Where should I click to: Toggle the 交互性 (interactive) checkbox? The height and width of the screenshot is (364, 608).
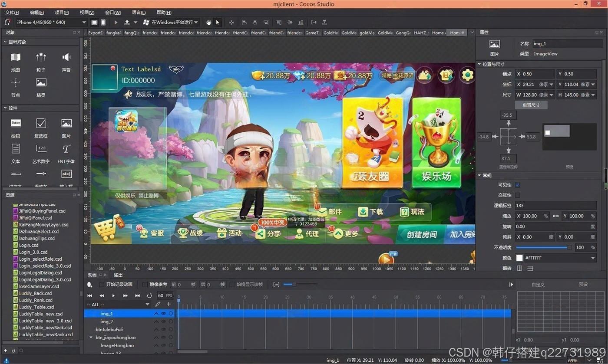coord(517,195)
